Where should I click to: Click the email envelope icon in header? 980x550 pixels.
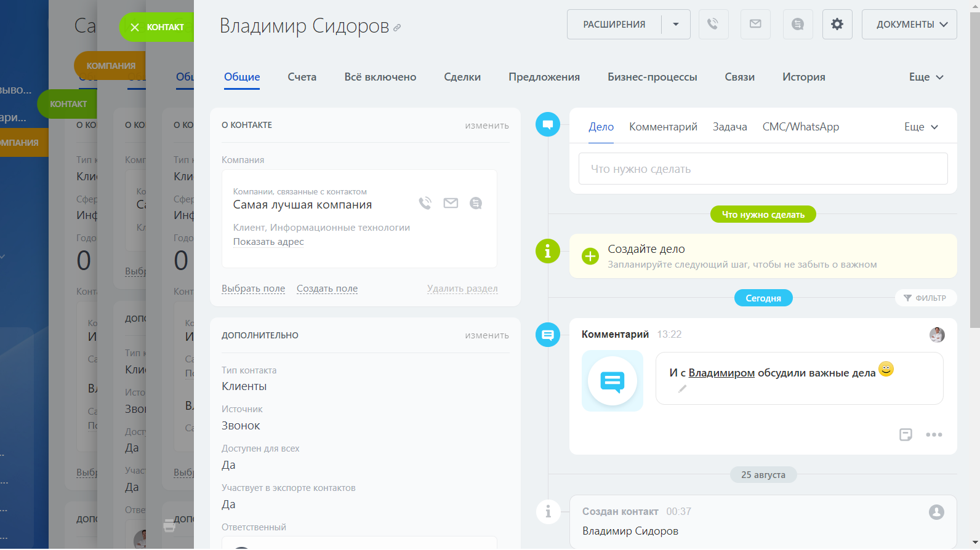point(755,25)
